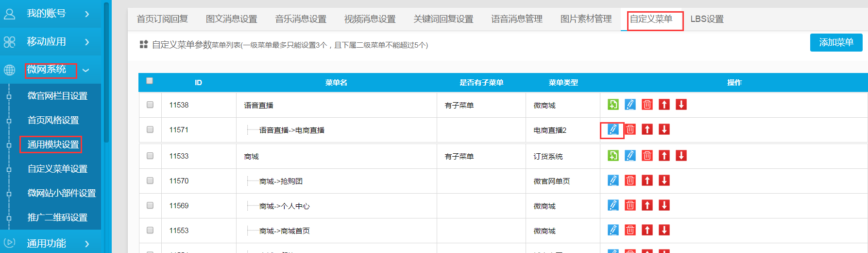Add submenu to 语音直播 row
868x253 pixels.
613,105
